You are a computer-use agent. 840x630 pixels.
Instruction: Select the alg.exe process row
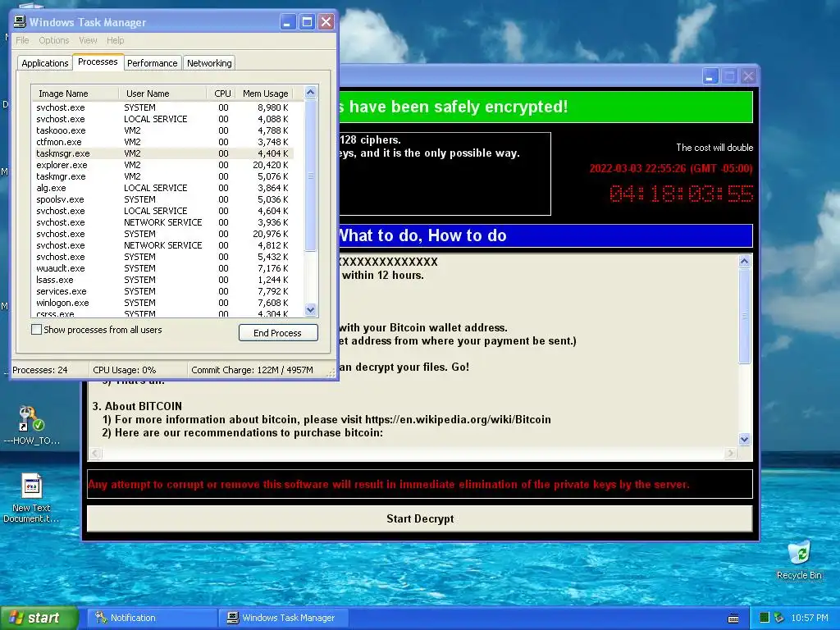pyautogui.click(x=163, y=188)
